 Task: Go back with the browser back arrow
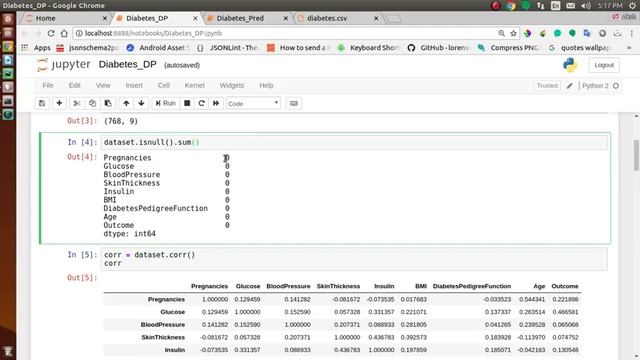pyautogui.click(x=25, y=33)
